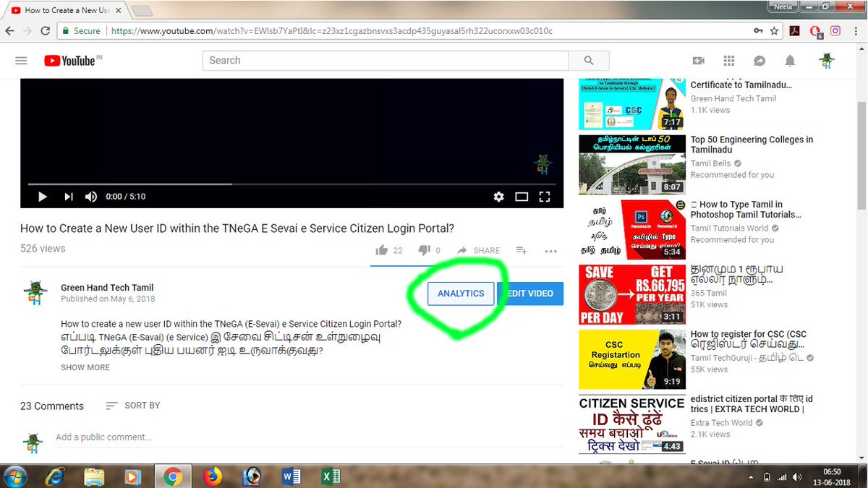Open the Windows Start menu
Image resolution: width=868 pixels, height=488 pixels.
[15, 476]
